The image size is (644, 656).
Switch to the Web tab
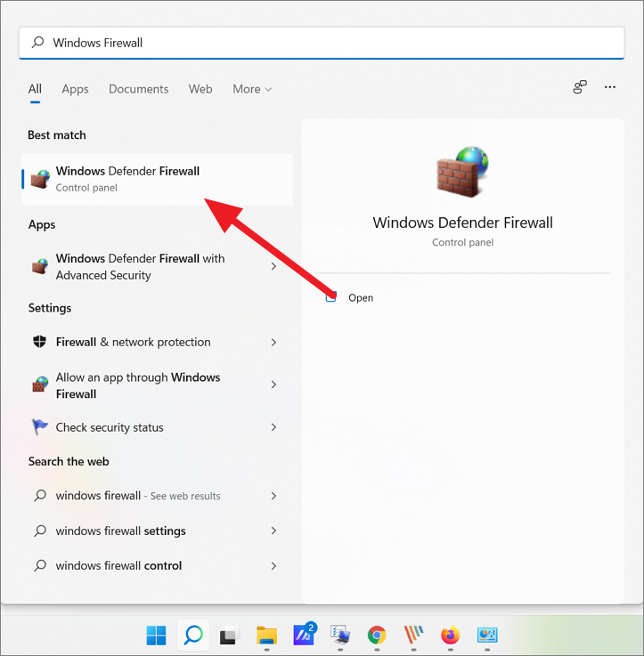pyautogui.click(x=200, y=89)
